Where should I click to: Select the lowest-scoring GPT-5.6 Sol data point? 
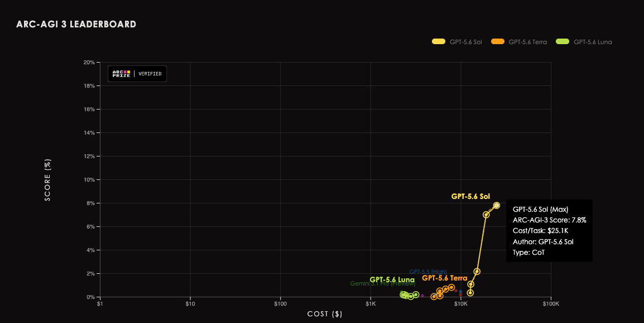[x=470, y=293]
